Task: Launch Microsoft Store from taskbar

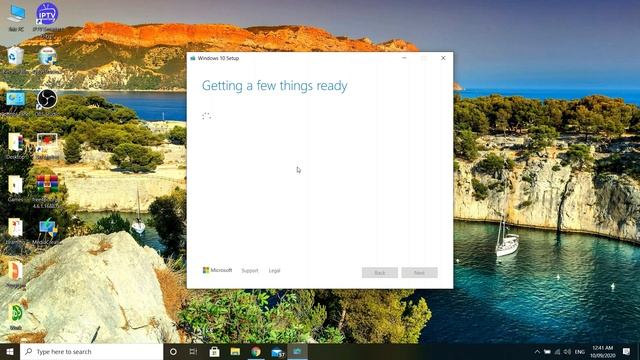Action: click(x=214, y=351)
